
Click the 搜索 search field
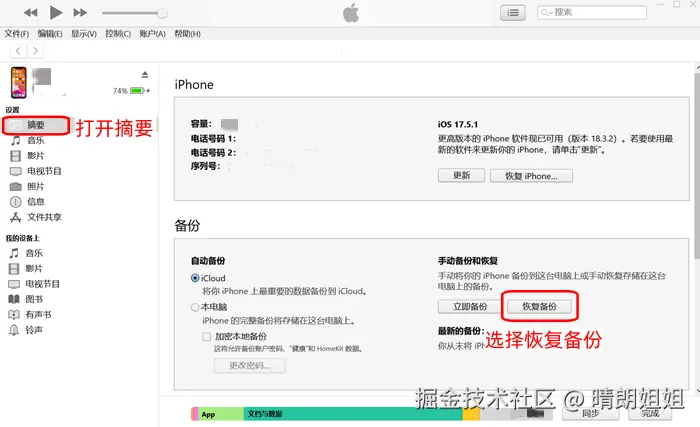pyautogui.click(x=592, y=13)
